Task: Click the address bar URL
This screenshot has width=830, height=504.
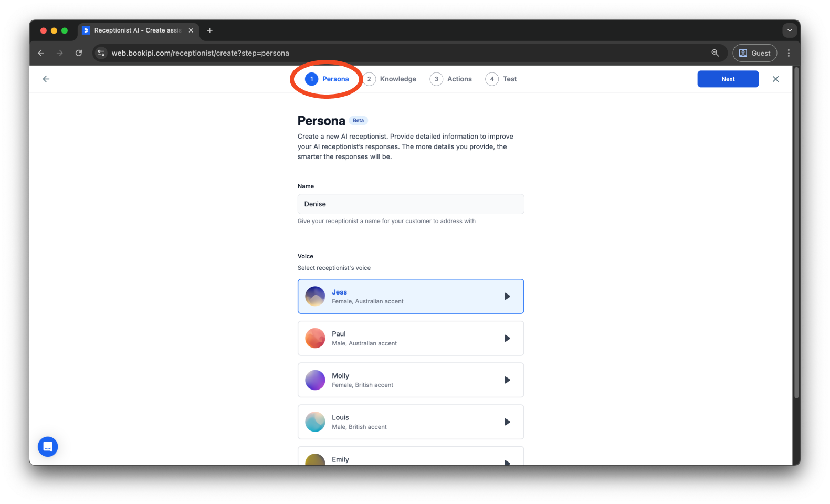Action: click(x=200, y=53)
